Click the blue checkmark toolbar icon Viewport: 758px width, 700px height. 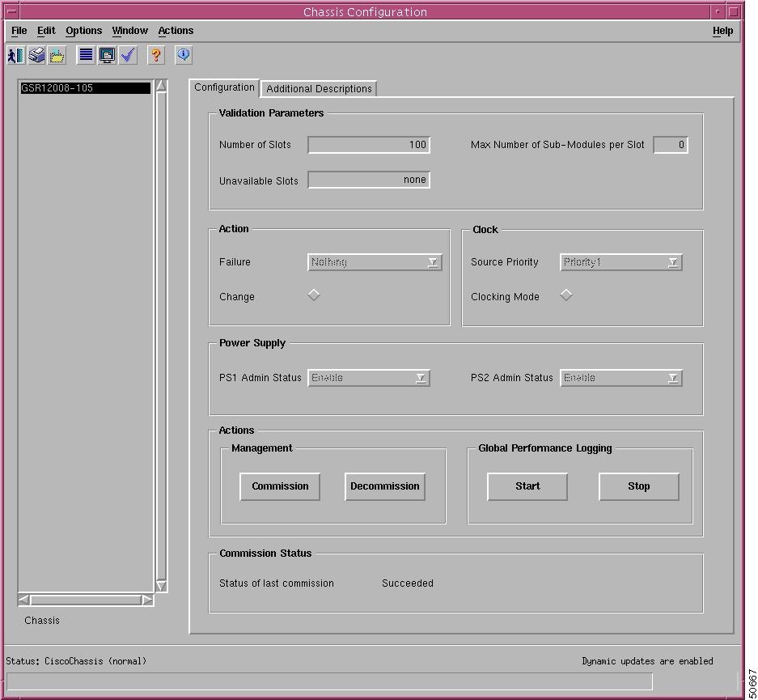[x=128, y=55]
